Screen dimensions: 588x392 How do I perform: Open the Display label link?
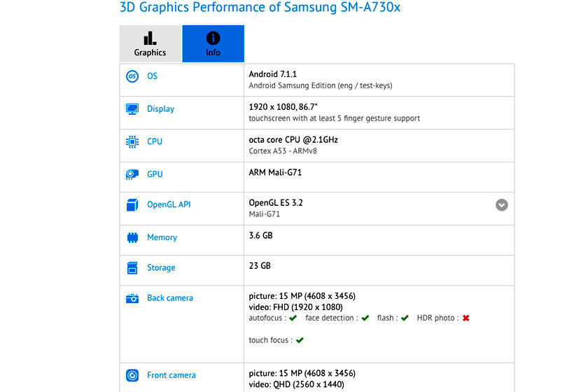pos(160,109)
